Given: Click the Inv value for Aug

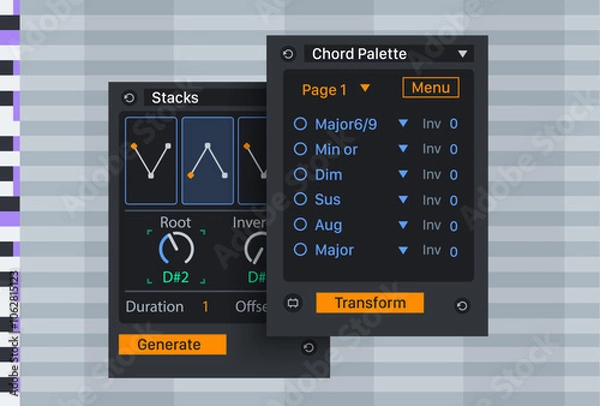Looking at the screenshot, I should point(454,226).
